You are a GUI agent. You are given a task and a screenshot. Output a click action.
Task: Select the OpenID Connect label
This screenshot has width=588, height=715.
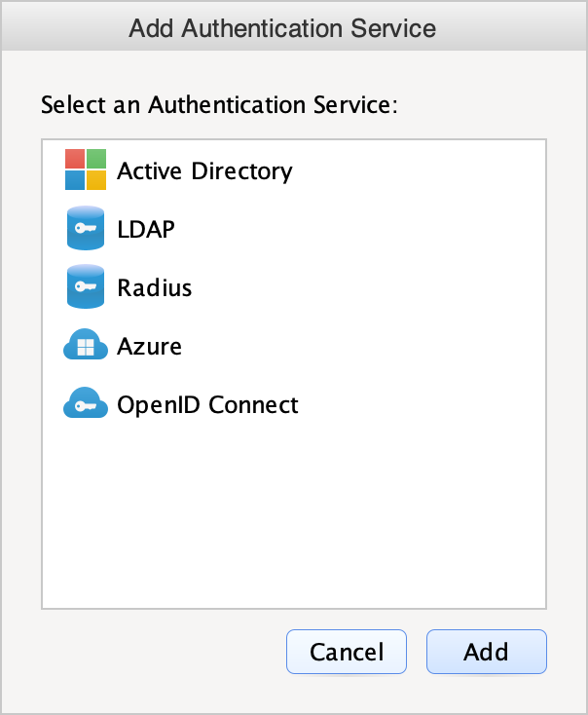(208, 405)
